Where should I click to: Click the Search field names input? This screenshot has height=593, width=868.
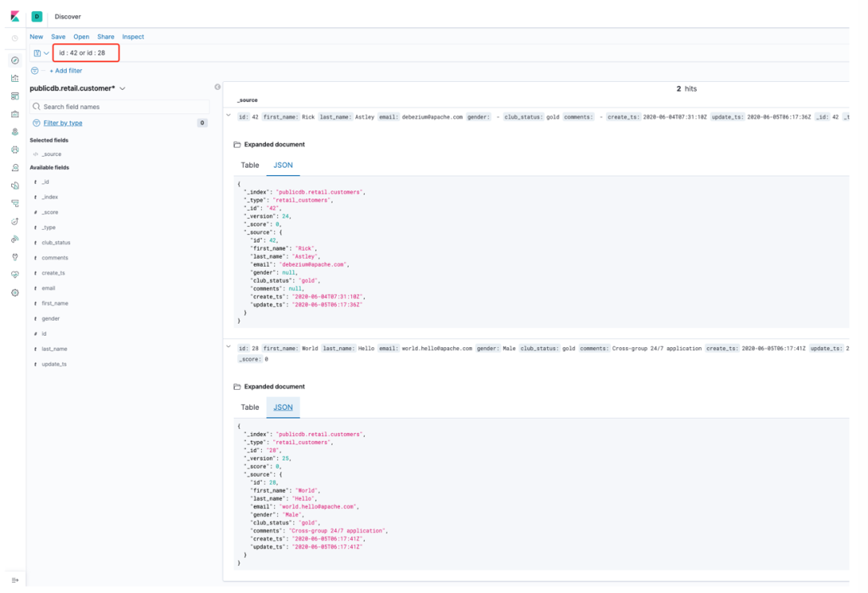coord(121,106)
